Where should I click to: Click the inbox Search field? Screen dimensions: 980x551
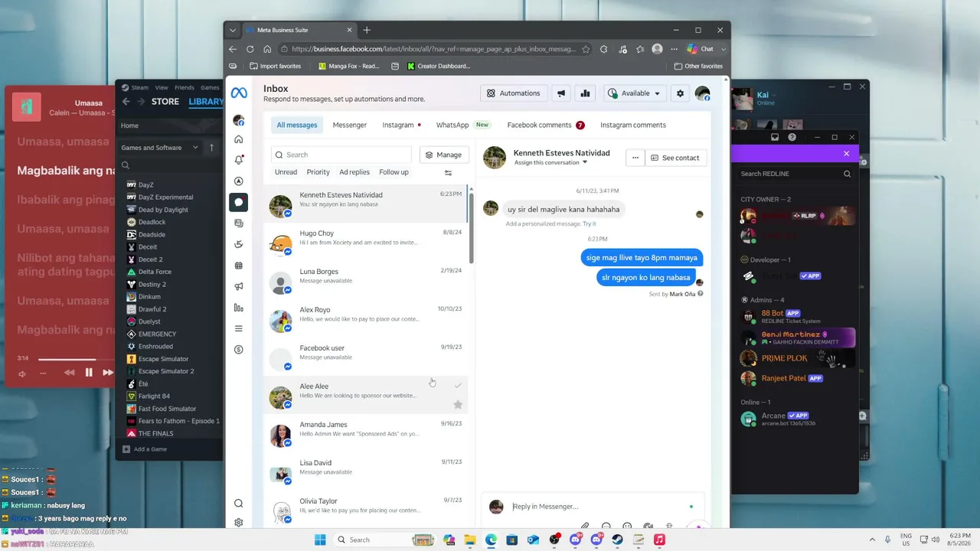pos(341,155)
